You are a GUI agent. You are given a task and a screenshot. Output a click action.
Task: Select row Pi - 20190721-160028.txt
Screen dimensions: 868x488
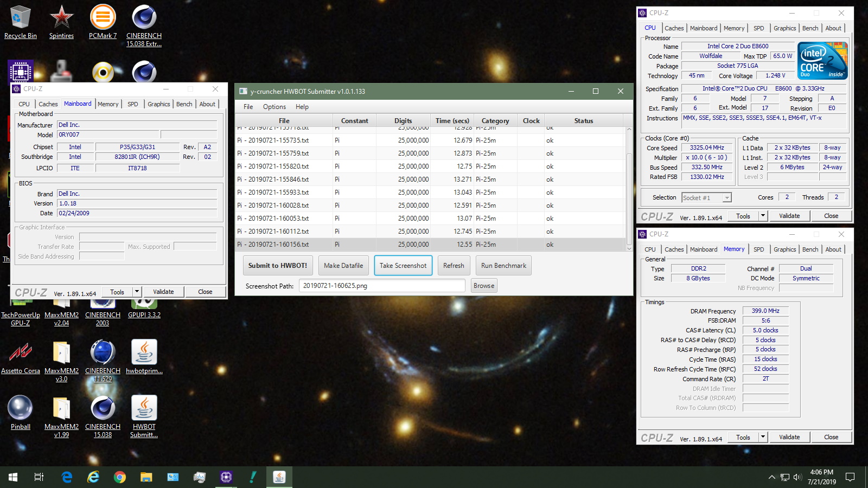431,206
